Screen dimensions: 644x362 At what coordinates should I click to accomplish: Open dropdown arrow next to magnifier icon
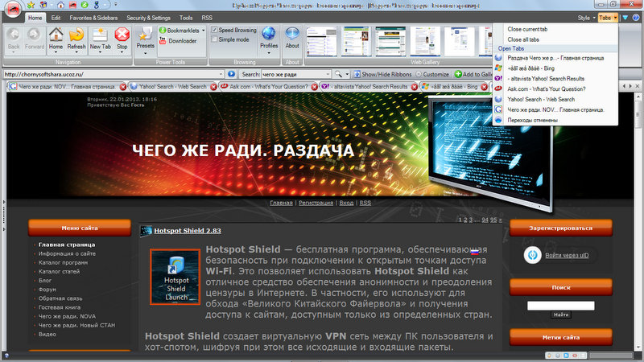click(x=347, y=74)
